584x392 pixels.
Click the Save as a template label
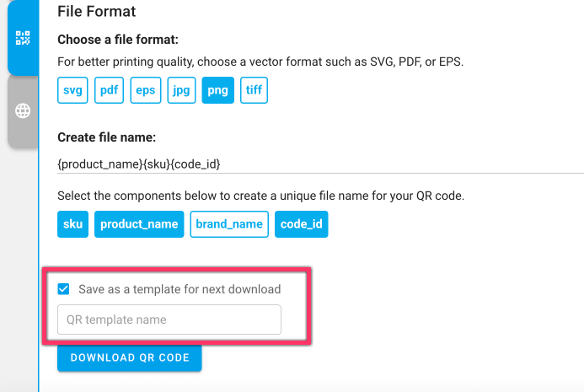179,289
